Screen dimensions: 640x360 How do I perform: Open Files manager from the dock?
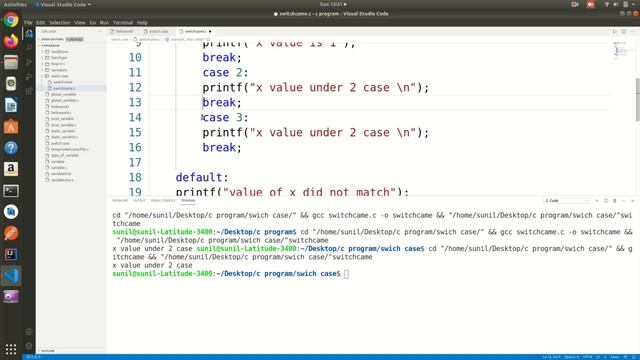11,62
